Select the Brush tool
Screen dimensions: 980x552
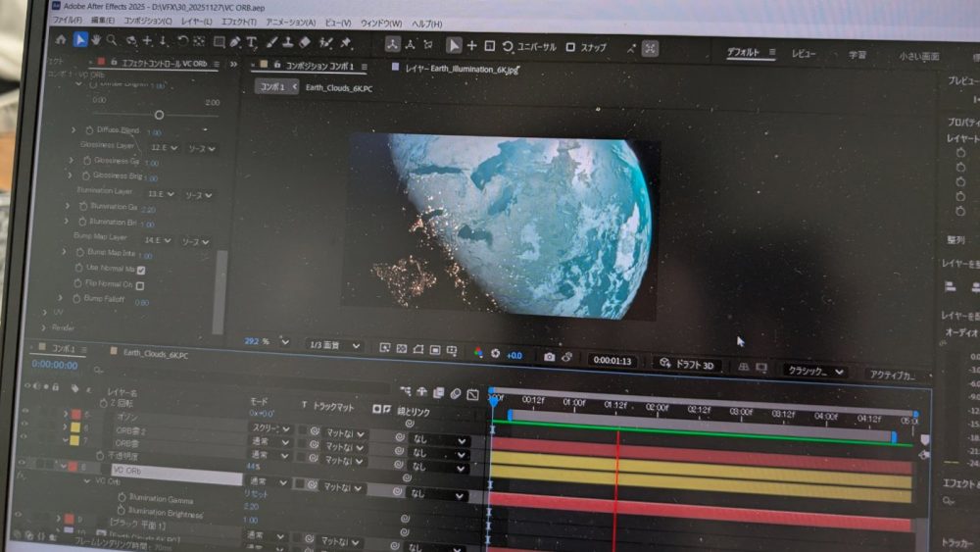pyautogui.click(x=271, y=42)
